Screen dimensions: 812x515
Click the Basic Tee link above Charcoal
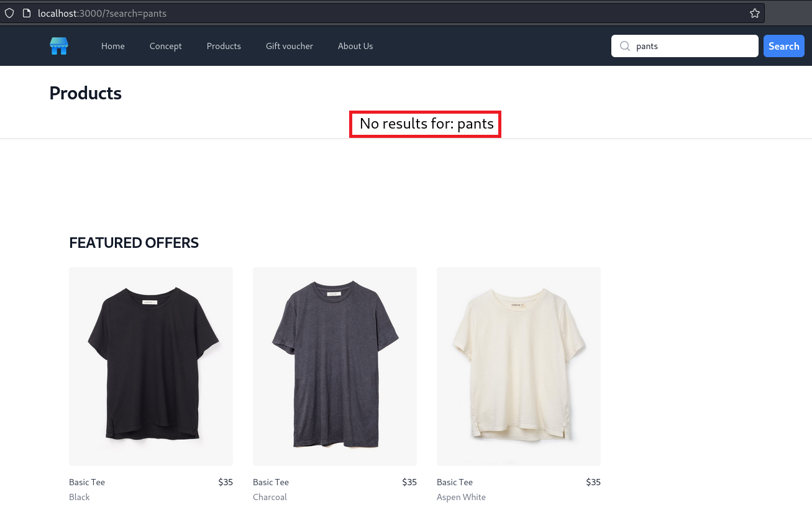click(271, 482)
